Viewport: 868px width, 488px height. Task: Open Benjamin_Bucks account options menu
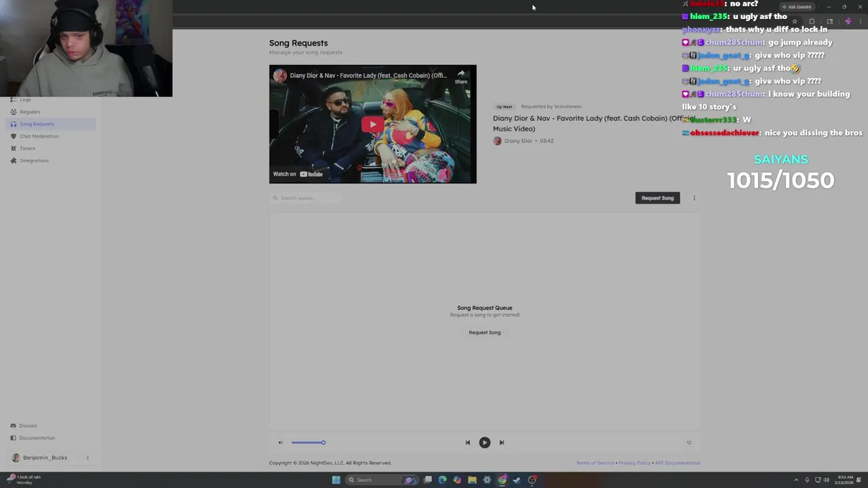tap(87, 457)
